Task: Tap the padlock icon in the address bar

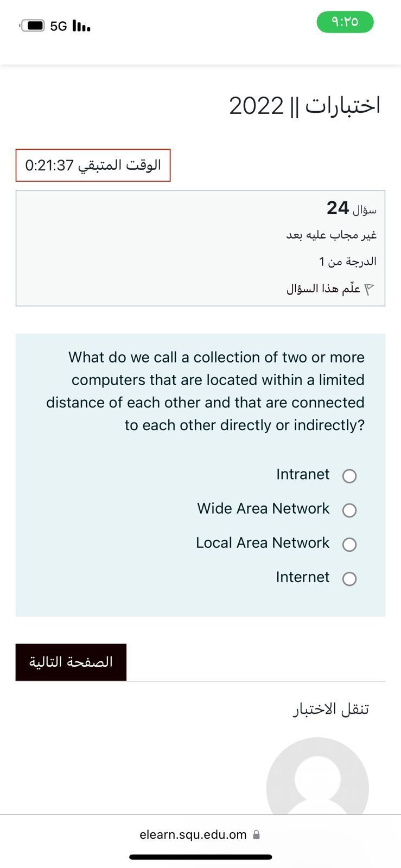Action: (257, 835)
